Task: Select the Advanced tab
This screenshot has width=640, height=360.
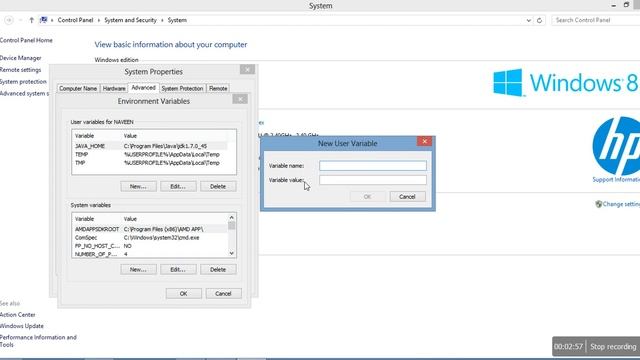Action: click(143, 88)
